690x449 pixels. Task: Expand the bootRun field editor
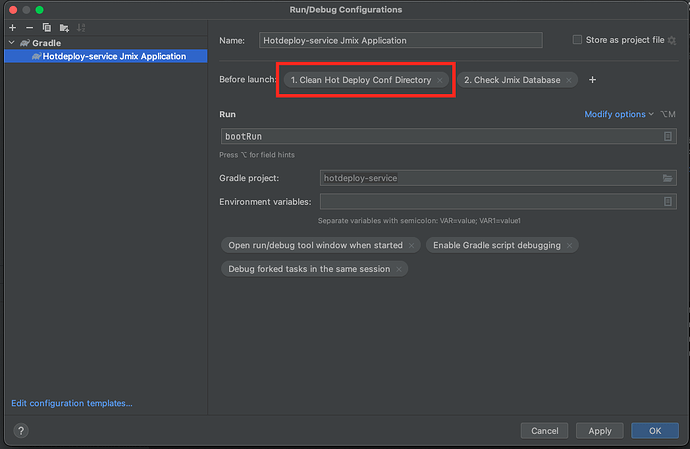click(668, 136)
